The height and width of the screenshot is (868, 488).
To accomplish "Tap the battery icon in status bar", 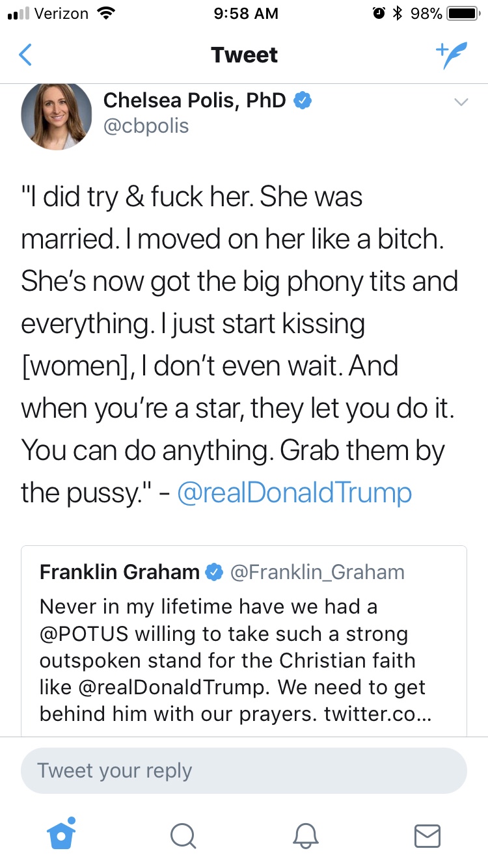I will pyautogui.click(x=463, y=14).
